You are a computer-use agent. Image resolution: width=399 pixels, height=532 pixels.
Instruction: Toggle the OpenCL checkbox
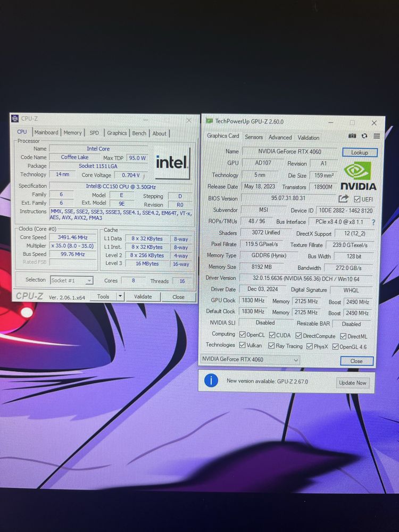click(x=242, y=335)
